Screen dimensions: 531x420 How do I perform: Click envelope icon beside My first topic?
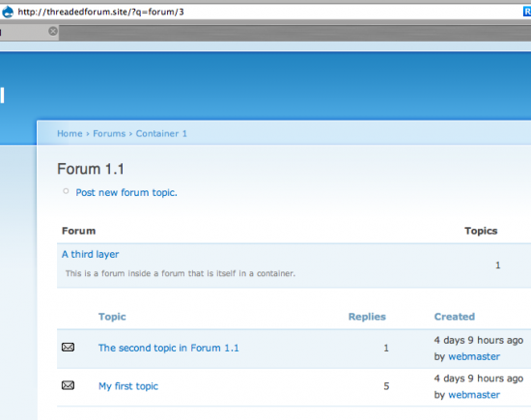(x=68, y=385)
